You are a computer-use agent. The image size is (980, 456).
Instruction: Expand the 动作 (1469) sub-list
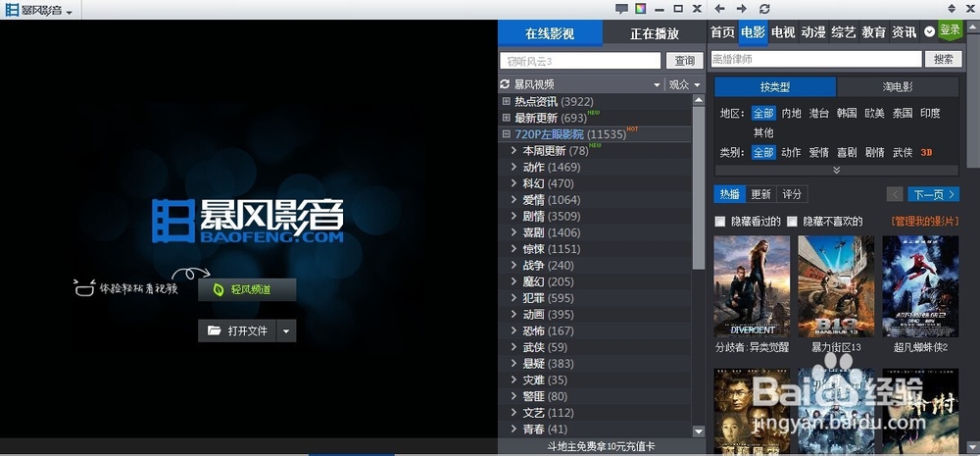(x=514, y=167)
